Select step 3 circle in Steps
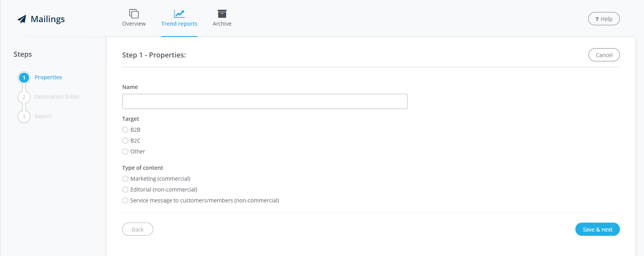This screenshot has width=644, height=256. pyautogui.click(x=24, y=117)
